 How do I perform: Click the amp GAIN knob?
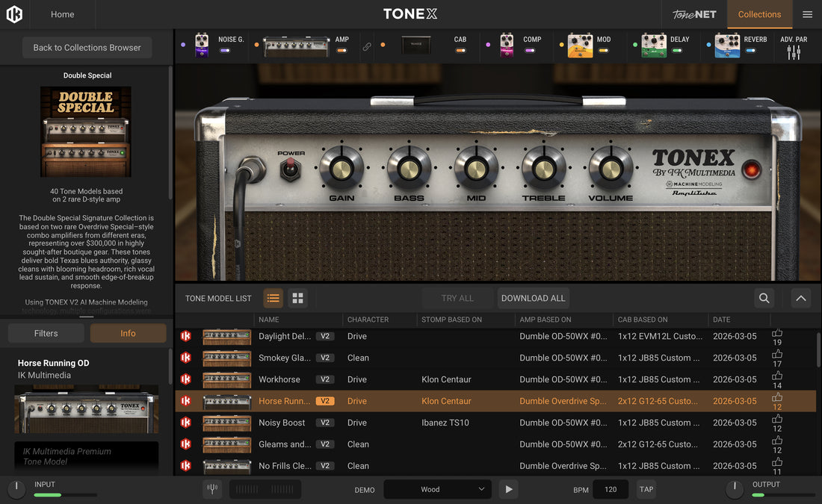[x=342, y=168]
